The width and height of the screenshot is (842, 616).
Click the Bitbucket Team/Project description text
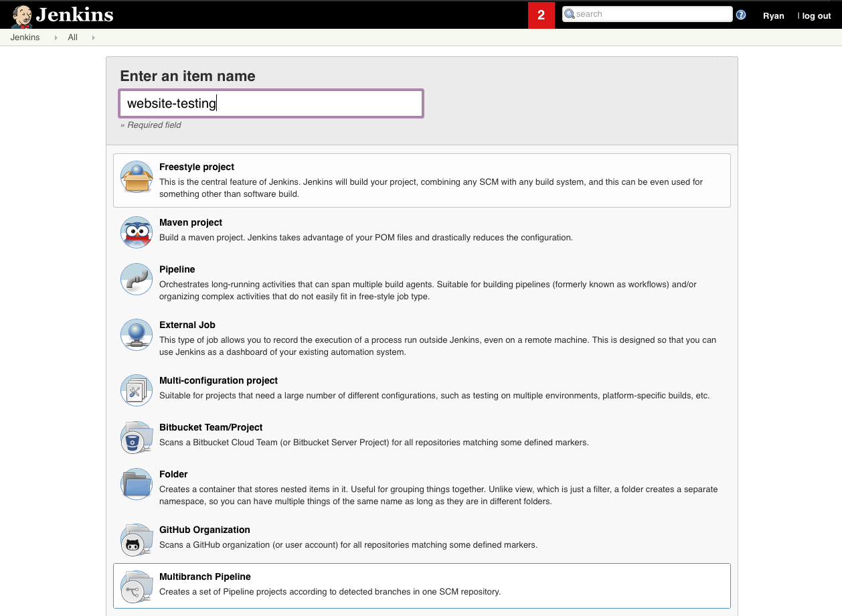(374, 443)
